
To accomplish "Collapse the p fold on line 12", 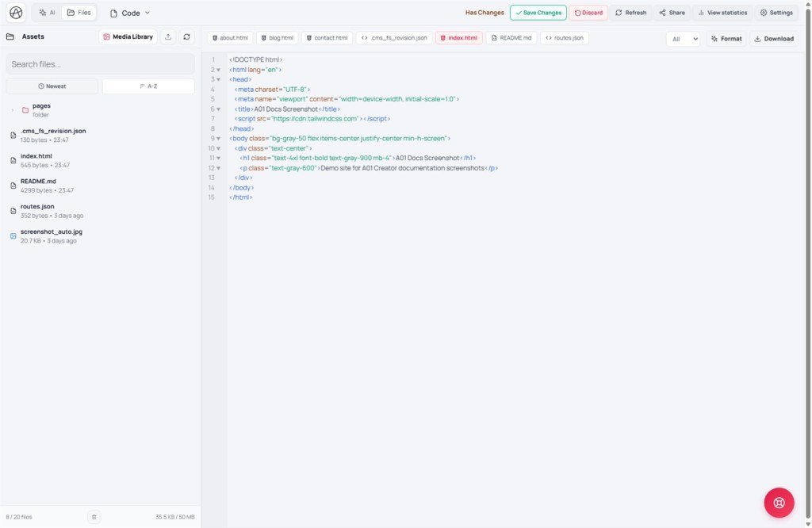I will coord(219,168).
